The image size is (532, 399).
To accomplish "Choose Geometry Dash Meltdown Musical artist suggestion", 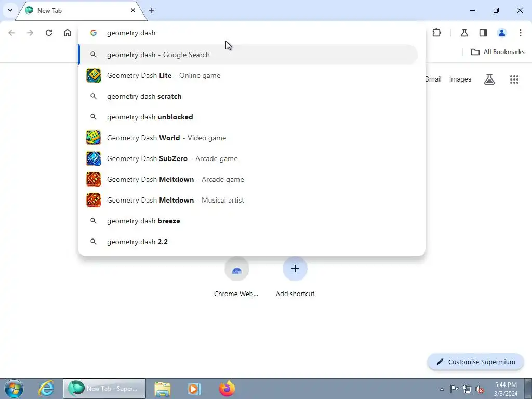I will (248, 200).
